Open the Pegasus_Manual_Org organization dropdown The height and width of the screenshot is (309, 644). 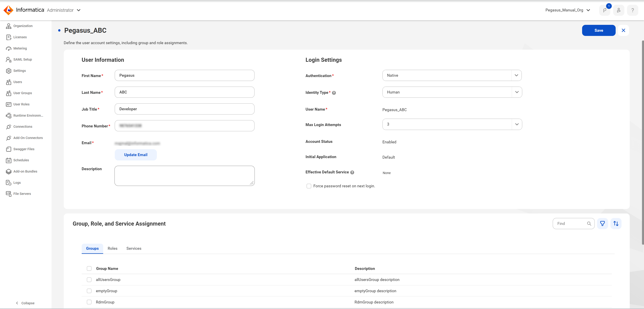pyautogui.click(x=568, y=10)
